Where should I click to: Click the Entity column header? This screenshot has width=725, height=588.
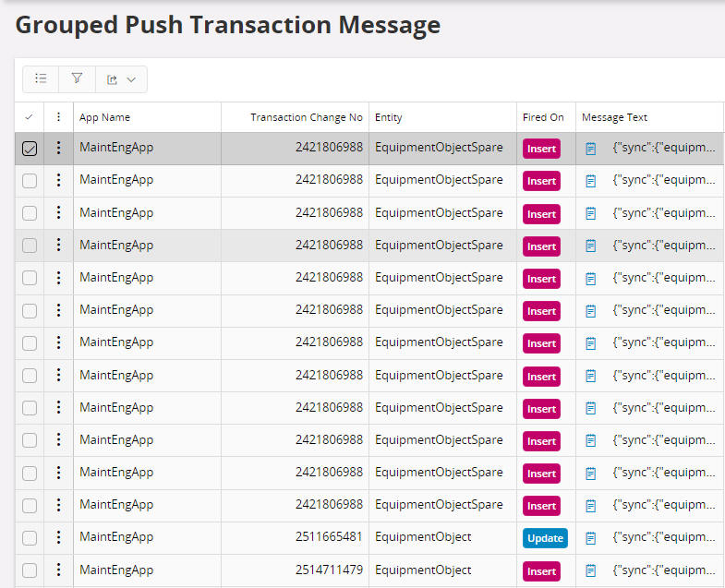pyautogui.click(x=388, y=117)
